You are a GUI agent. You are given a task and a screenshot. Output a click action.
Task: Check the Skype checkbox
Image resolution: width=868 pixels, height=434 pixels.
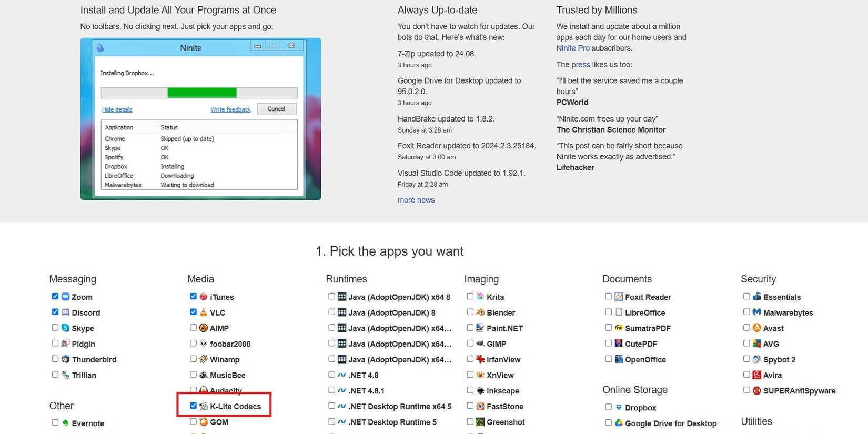pyautogui.click(x=55, y=327)
